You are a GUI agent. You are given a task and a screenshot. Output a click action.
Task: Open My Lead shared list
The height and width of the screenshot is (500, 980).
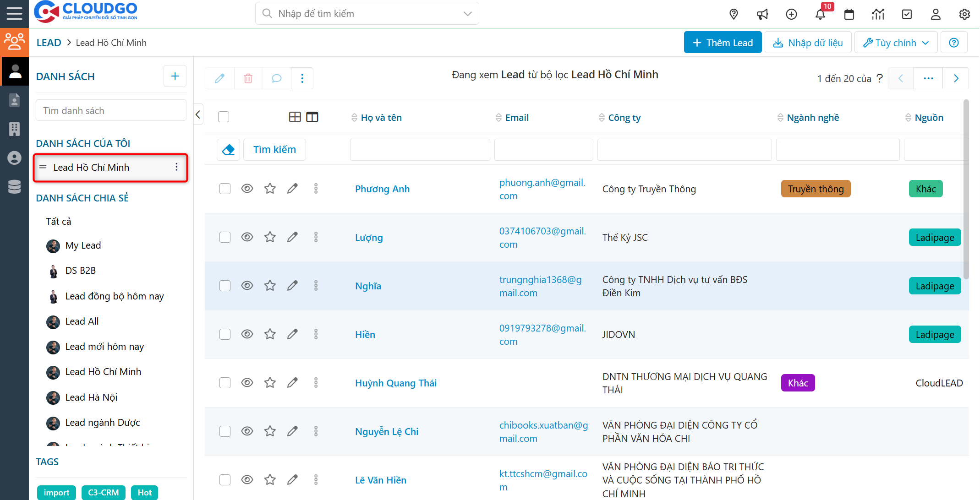83,245
